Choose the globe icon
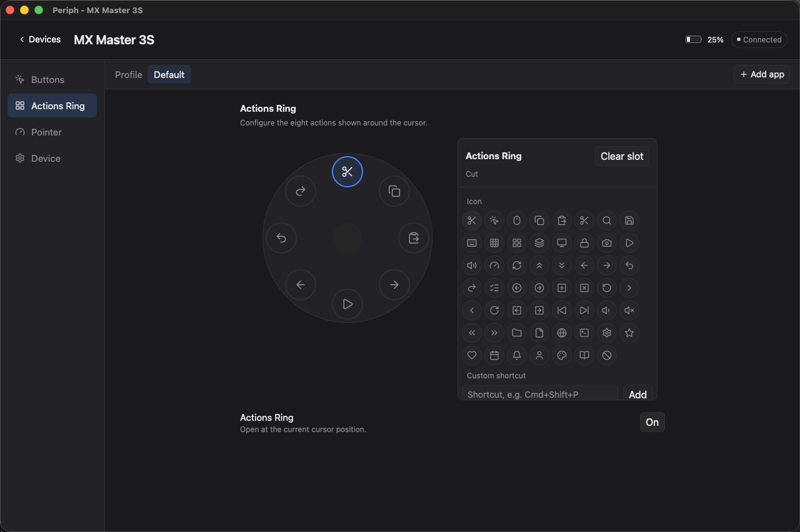 (x=562, y=333)
